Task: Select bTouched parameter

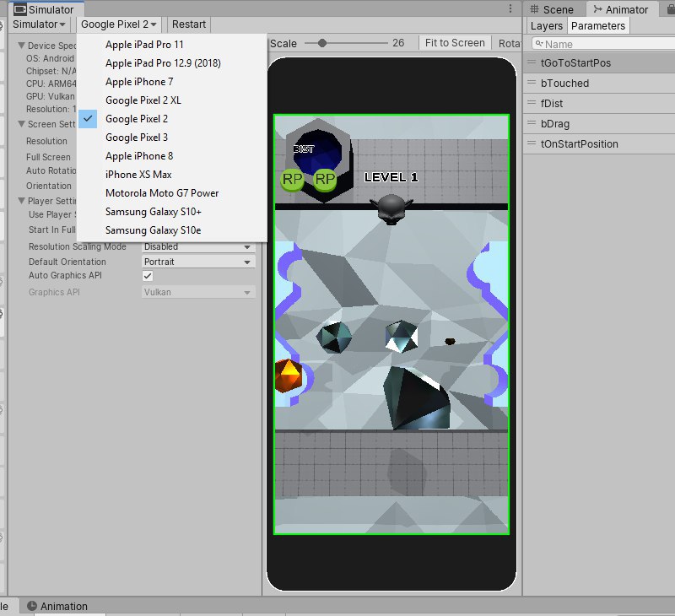Action: [x=599, y=83]
